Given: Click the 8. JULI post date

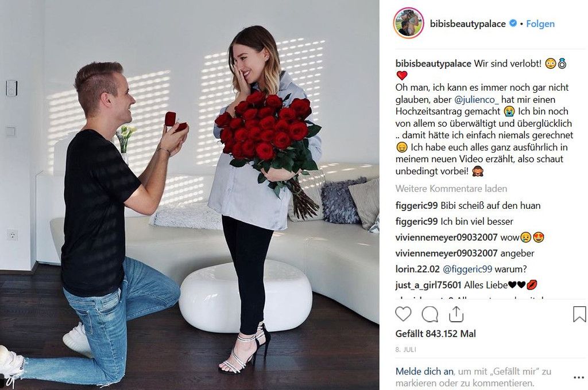Looking at the screenshot, I should tap(406, 349).
